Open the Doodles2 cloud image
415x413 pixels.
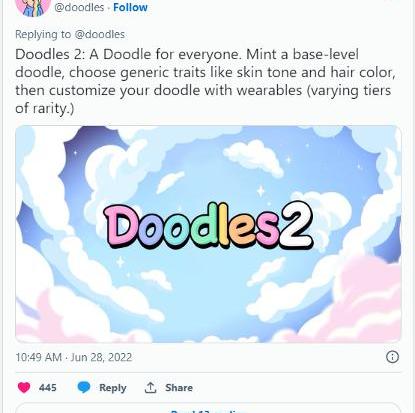click(x=208, y=234)
